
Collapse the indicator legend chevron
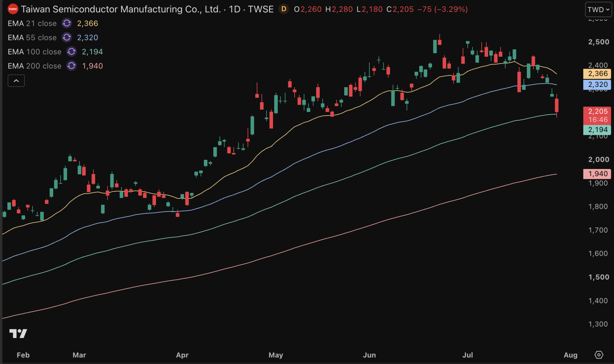pyautogui.click(x=16, y=81)
